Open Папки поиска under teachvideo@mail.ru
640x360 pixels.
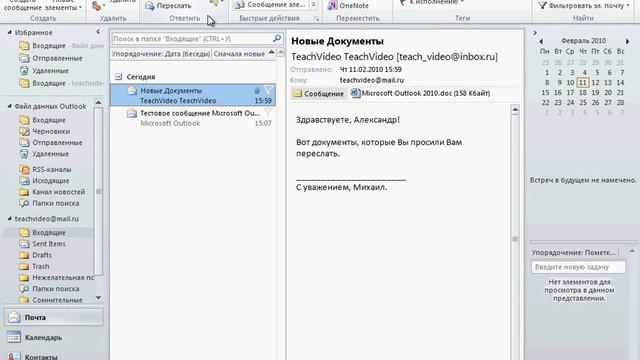[49, 289]
